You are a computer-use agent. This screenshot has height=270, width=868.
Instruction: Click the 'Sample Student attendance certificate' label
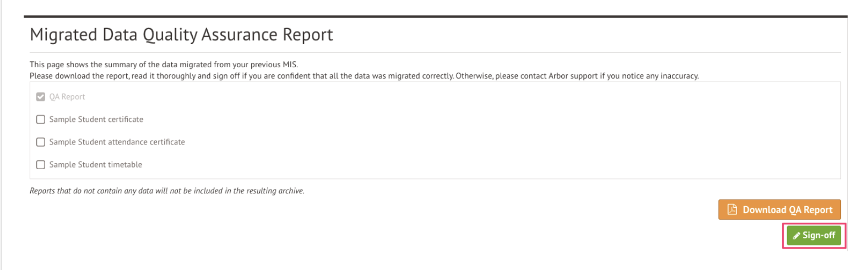[117, 142]
